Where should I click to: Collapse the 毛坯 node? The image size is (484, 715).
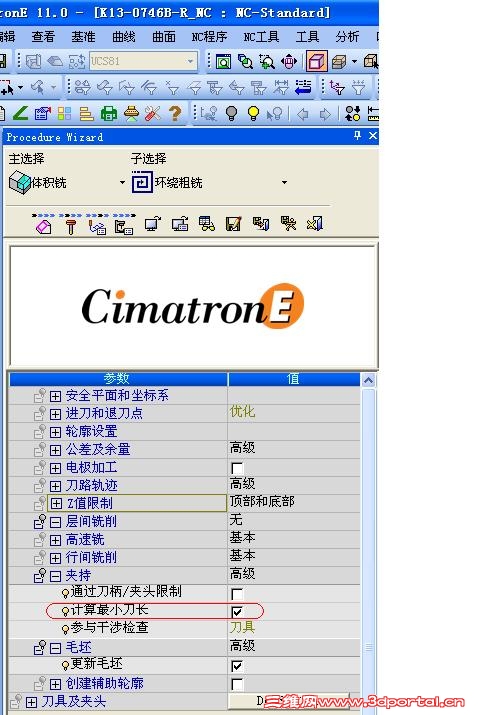55,648
